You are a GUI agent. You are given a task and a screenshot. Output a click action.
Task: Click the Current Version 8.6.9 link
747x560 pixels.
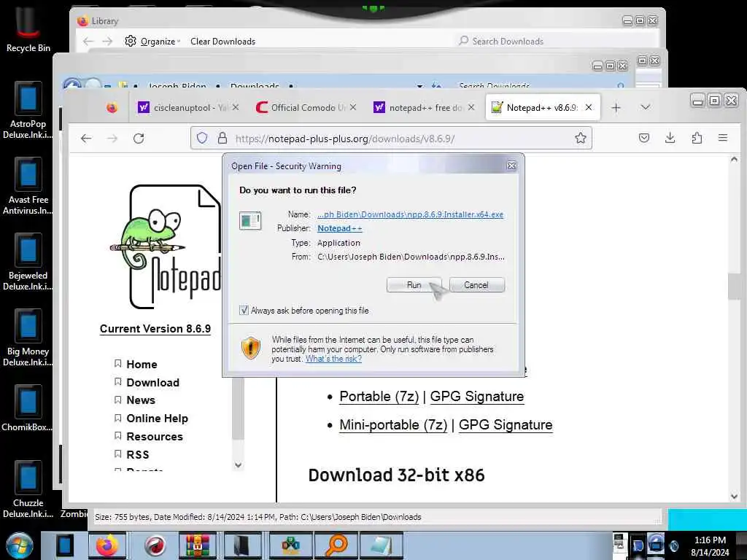tap(155, 329)
